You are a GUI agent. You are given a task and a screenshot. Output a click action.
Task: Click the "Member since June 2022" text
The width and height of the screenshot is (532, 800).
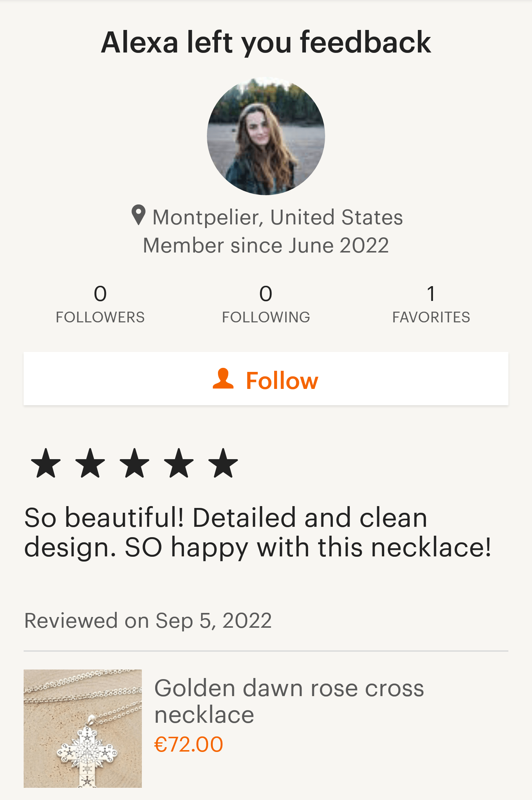click(x=266, y=245)
